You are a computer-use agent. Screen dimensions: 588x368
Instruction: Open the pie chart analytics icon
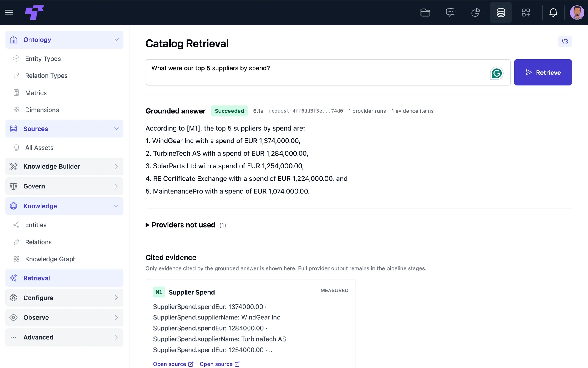point(476,13)
